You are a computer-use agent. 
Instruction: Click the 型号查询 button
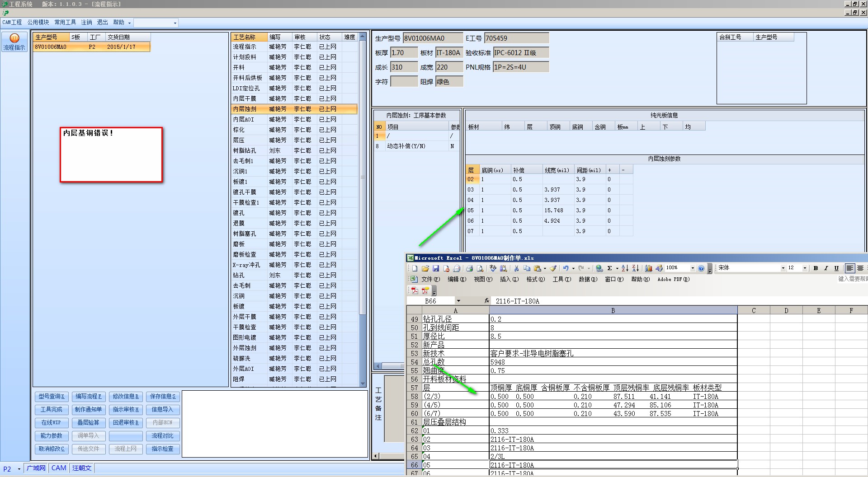point(51,397)
